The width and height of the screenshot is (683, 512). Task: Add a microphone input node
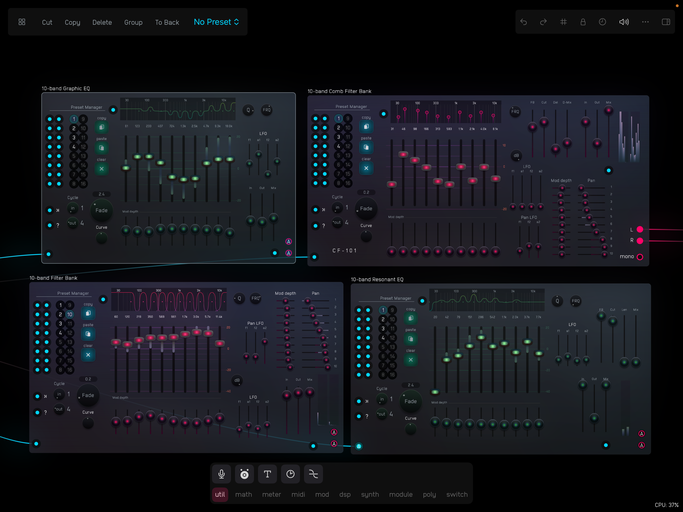pos(222,474)
